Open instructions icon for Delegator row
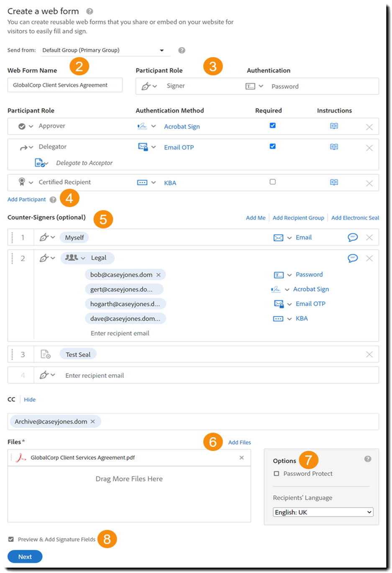The image size is (392, 573). coord(334,147)
